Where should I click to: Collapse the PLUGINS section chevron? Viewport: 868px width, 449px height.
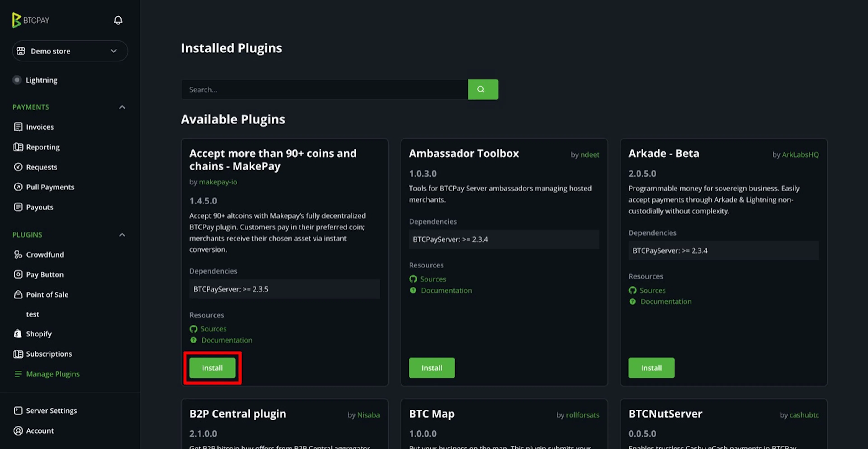click(122, 235)
